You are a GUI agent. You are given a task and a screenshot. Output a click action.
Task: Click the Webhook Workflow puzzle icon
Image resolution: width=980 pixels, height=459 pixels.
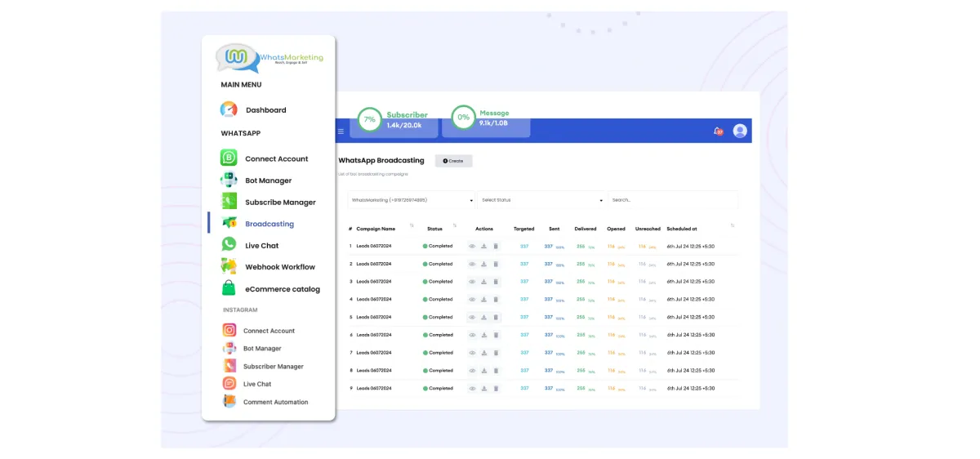[229, 266]
